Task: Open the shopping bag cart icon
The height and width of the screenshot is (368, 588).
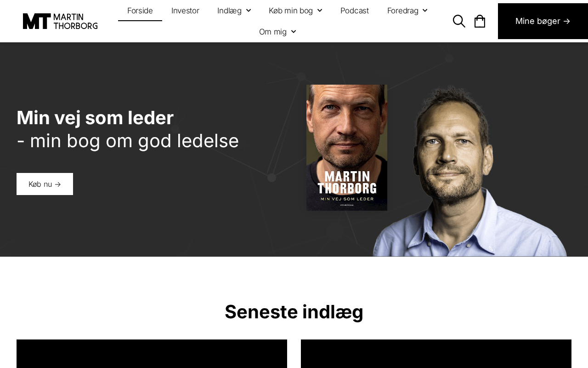Action: [x=480, y=21]
